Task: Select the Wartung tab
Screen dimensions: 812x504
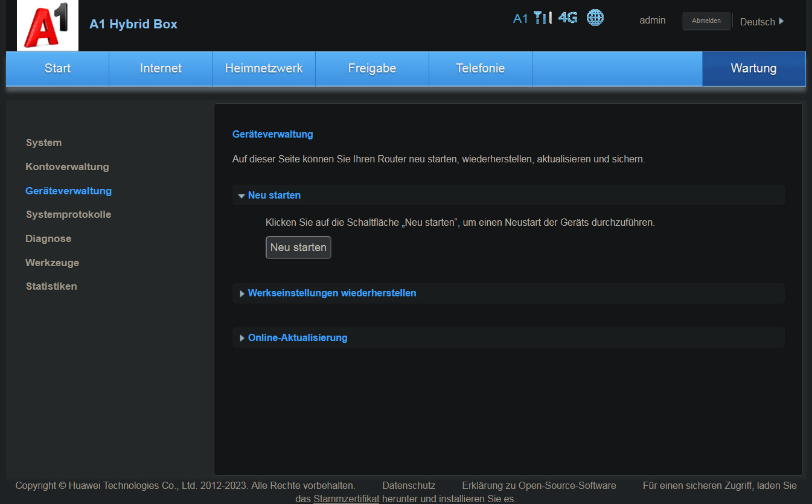Action: (753, 69)
